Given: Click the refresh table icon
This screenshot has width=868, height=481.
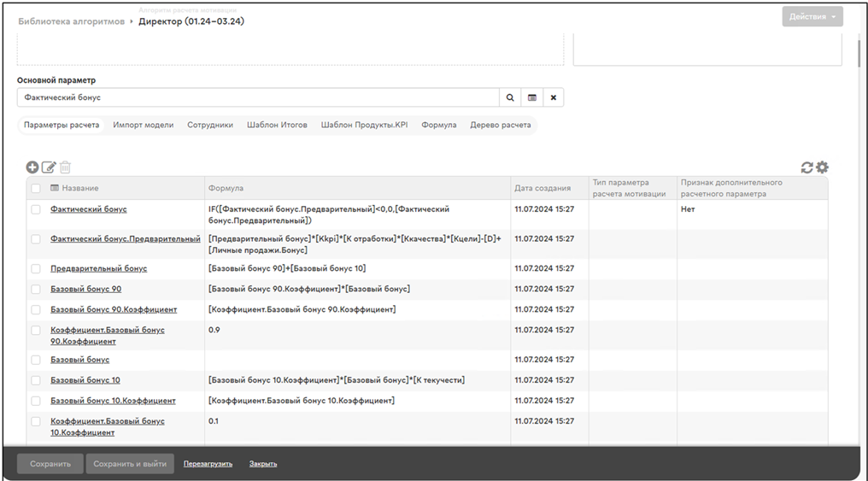Looking at the screenshot, I should point(806,168).
